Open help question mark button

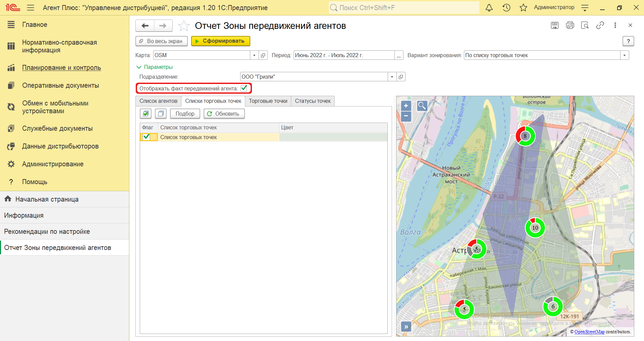628,41
